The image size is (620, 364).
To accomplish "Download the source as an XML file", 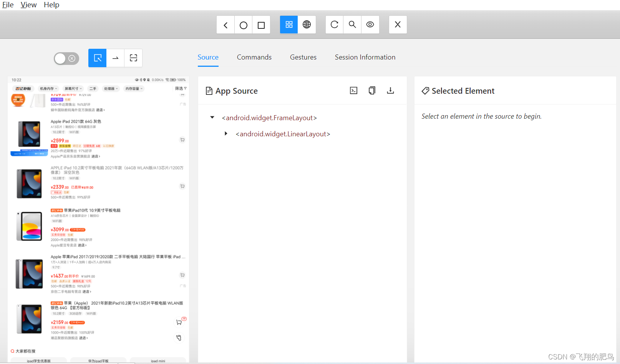I will pos(390,90).
